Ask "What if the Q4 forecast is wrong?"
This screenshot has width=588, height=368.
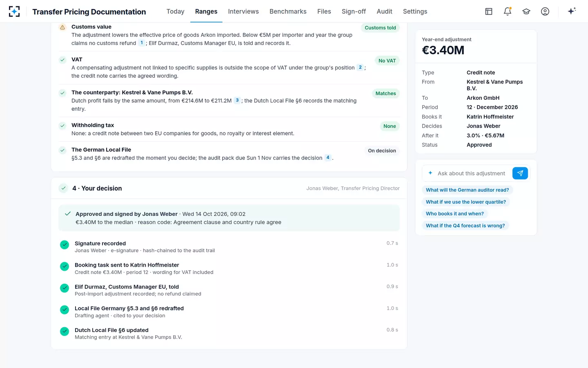click(465, 226)
